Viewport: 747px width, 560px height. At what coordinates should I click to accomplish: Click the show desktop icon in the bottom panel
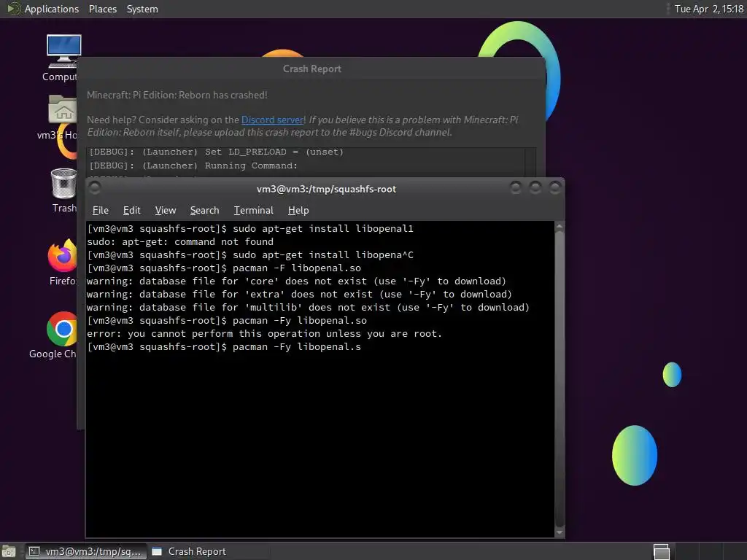point(9,551)
